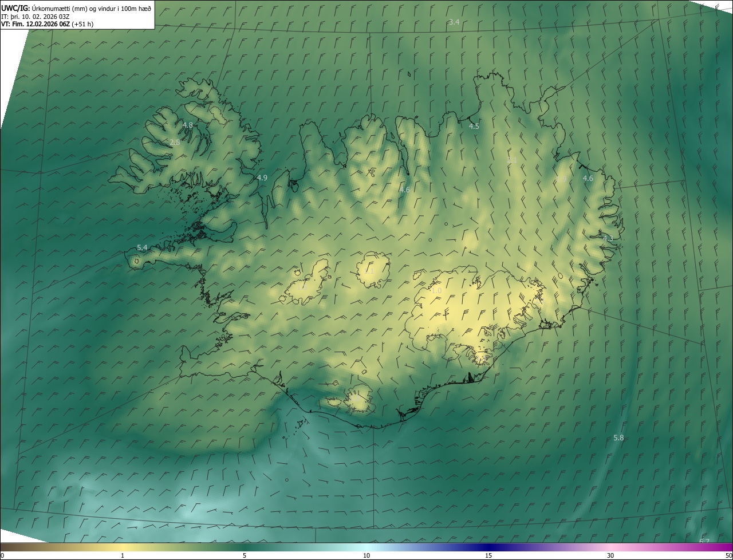733x560 pixels.
Task: Click the 15 label on the color scale
Action: click(488, 556)
